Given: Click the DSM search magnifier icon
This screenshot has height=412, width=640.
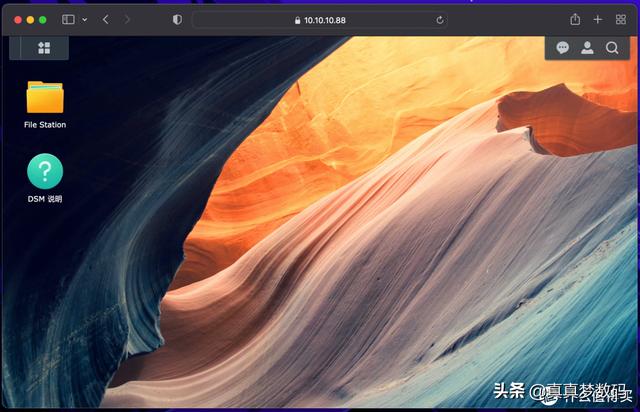Looking at the screenshot, I should pos(612,47).
